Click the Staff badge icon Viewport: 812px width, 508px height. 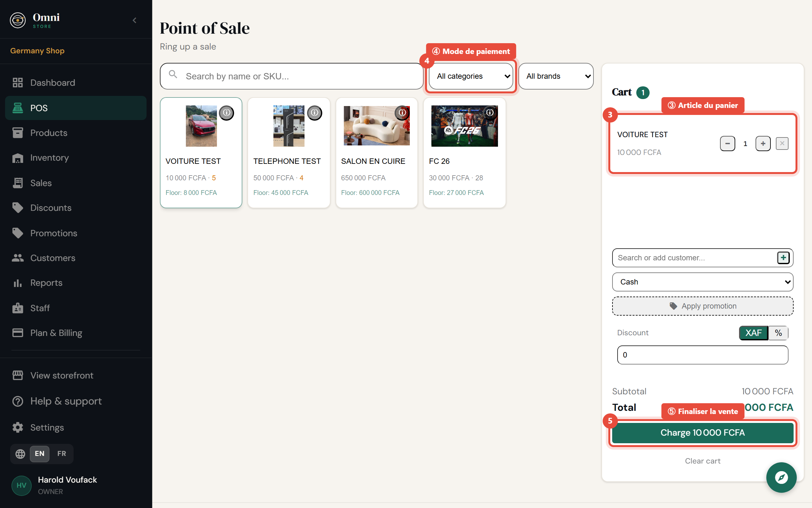pyautogui.click(x=17, y=308)
